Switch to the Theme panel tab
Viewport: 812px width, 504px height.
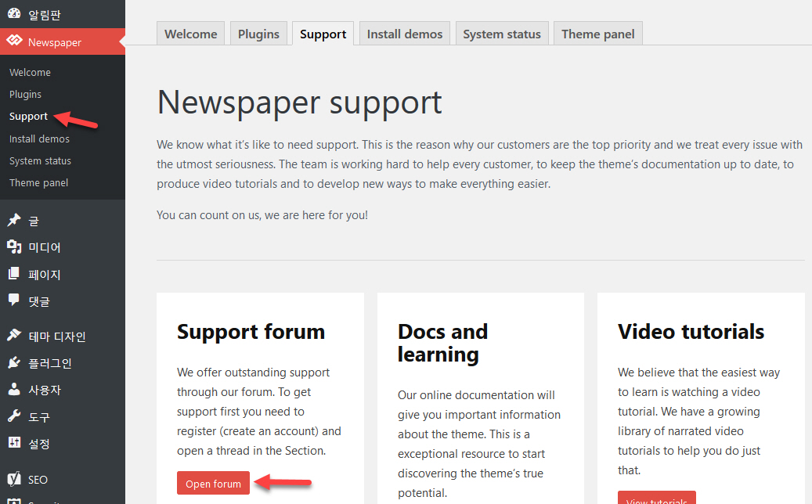click(x=597, y=34)
